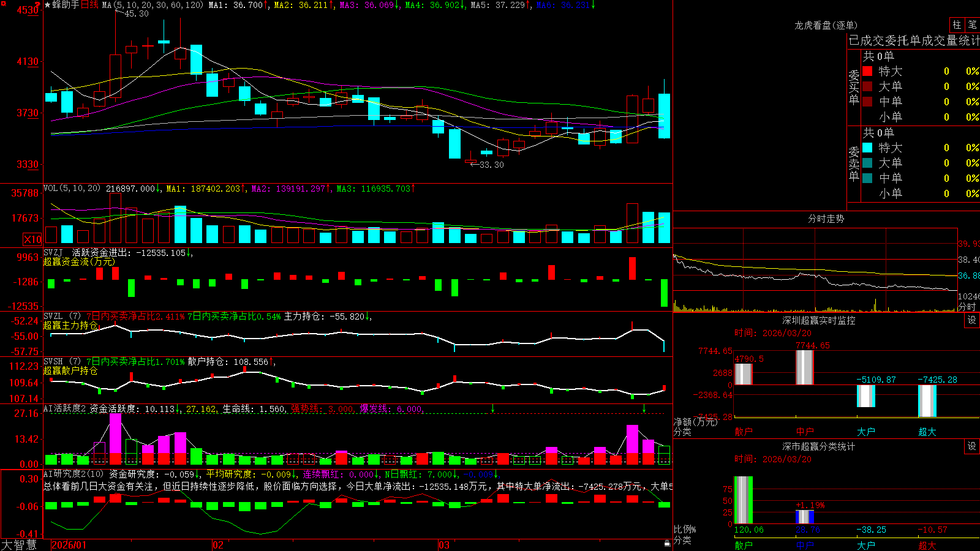
Task: Click the 大智慧 logo at bottom-left
Action: coord(19,545)
